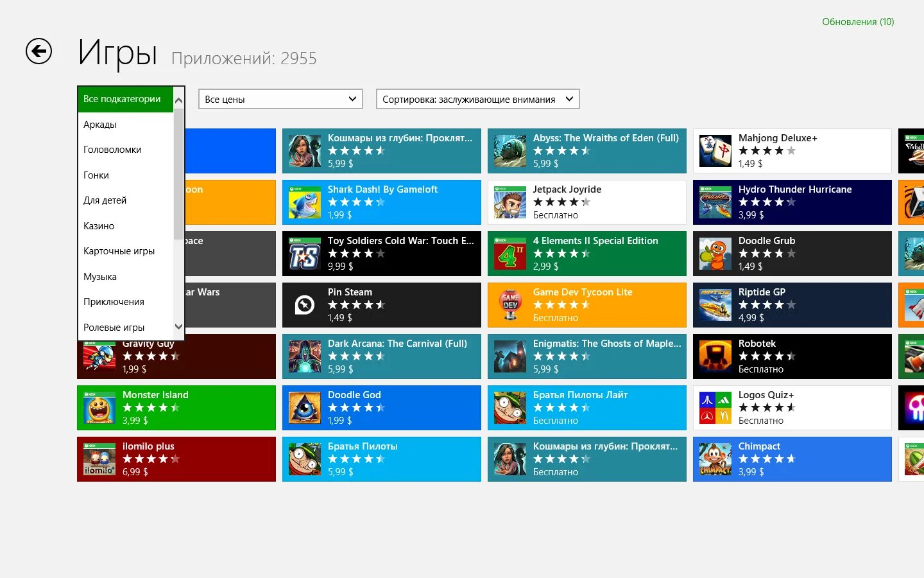Click the subcategory list scroll-up arrow

pos(179,100)
